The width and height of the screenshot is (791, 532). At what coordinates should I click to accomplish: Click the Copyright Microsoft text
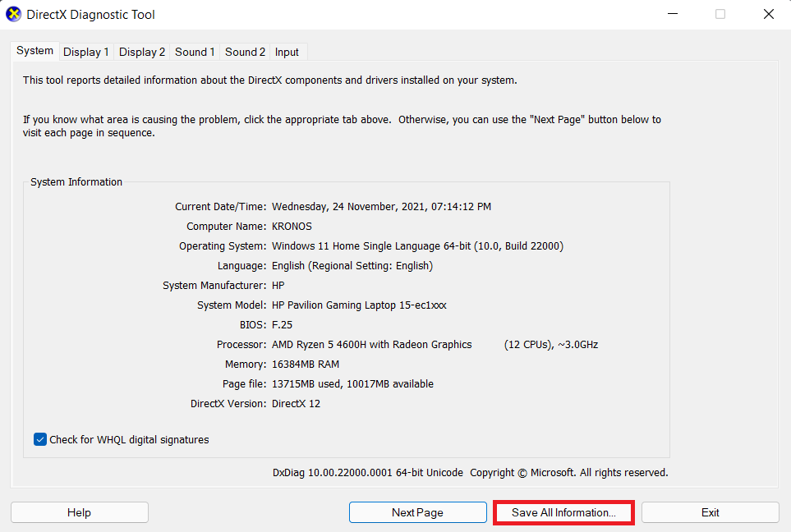coord(569,473)
